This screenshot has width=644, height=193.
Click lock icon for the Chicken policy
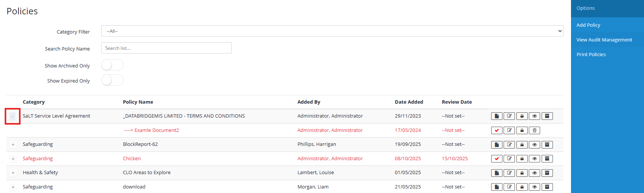(x=522, y=159)
